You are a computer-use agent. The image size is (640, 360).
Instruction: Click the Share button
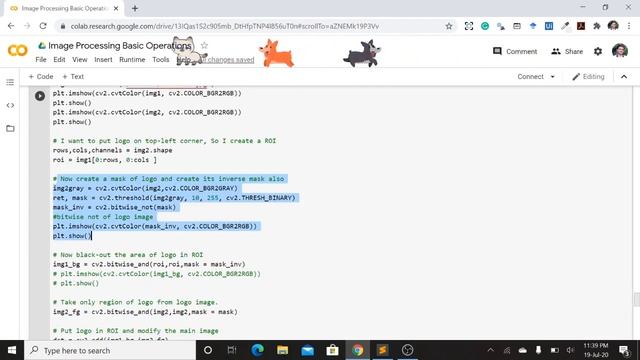[x=567, y=51]
